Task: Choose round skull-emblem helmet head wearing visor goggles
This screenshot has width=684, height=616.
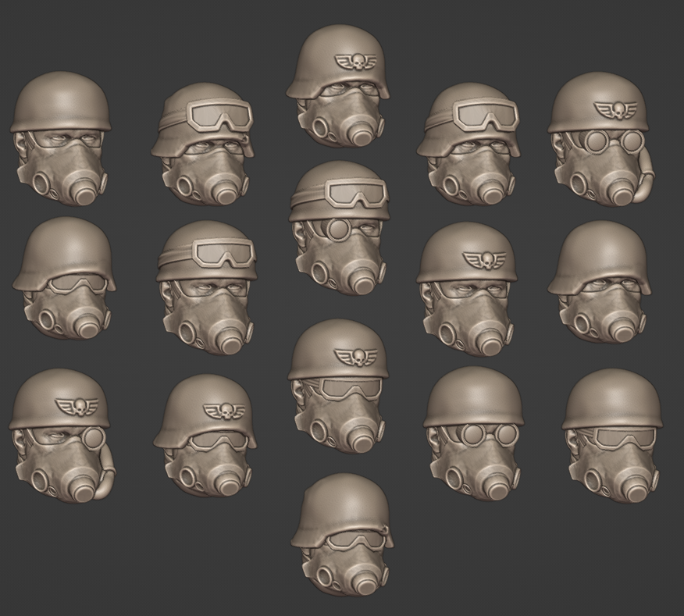Action: click(x=337, y=386)
